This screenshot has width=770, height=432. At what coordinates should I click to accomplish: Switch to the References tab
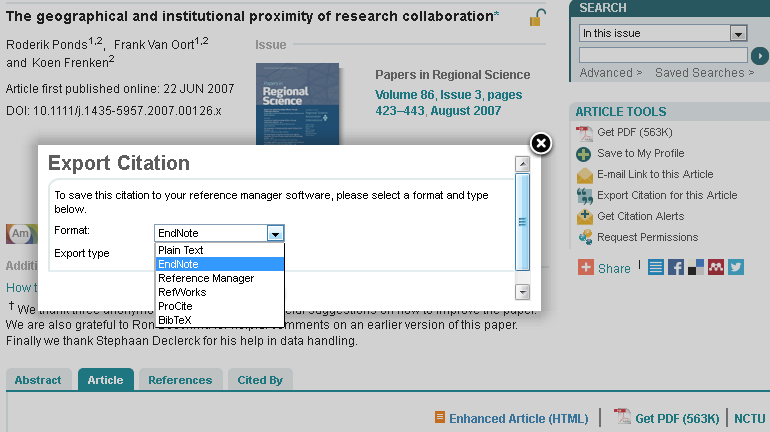pos(180,380)
